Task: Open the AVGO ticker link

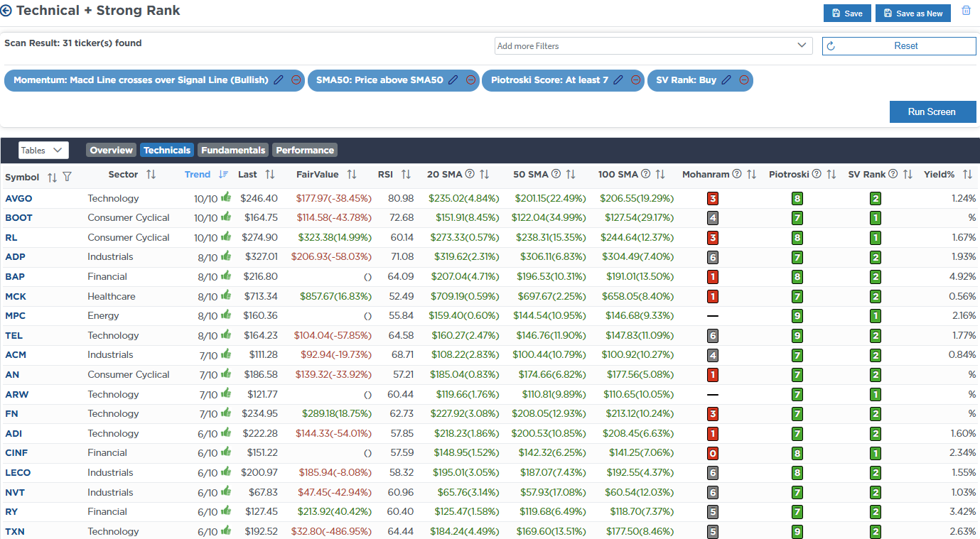Action: pyautogui.click(x=18, y=198)
